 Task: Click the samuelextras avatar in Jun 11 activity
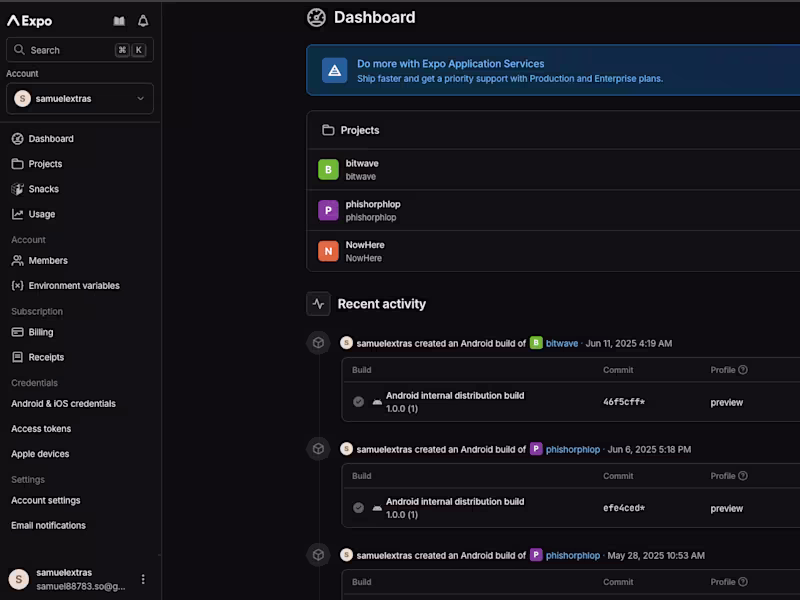pos(346,343)
